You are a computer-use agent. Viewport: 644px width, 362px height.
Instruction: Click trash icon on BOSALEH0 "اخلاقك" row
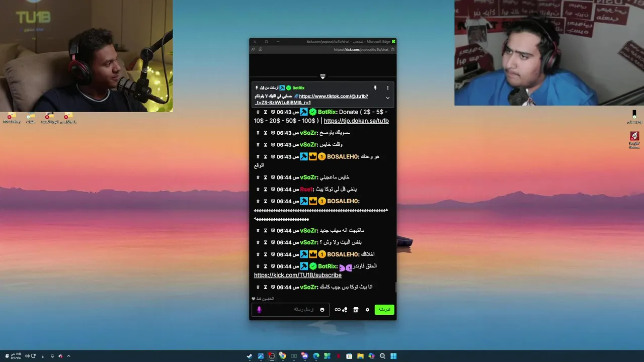pos(258,254)
